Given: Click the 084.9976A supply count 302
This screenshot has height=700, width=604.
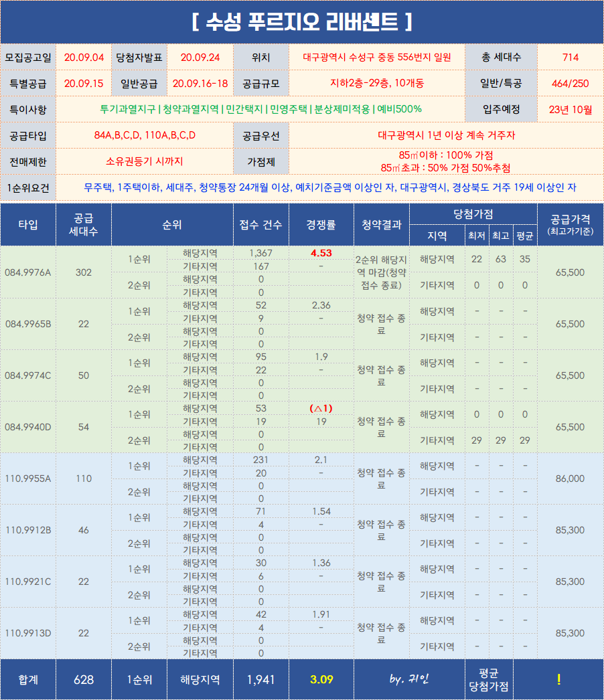Looking at the screenshot, I should 84,272.
